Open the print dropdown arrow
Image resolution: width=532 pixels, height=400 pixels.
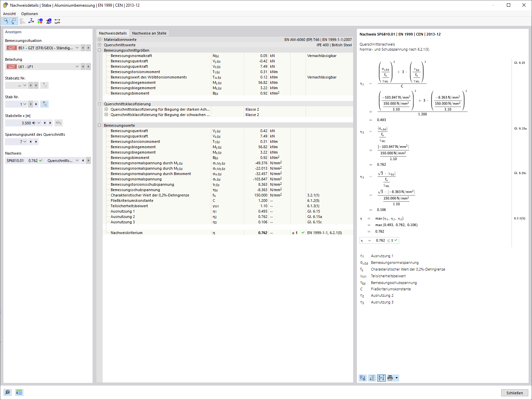[x=397, y=378]
